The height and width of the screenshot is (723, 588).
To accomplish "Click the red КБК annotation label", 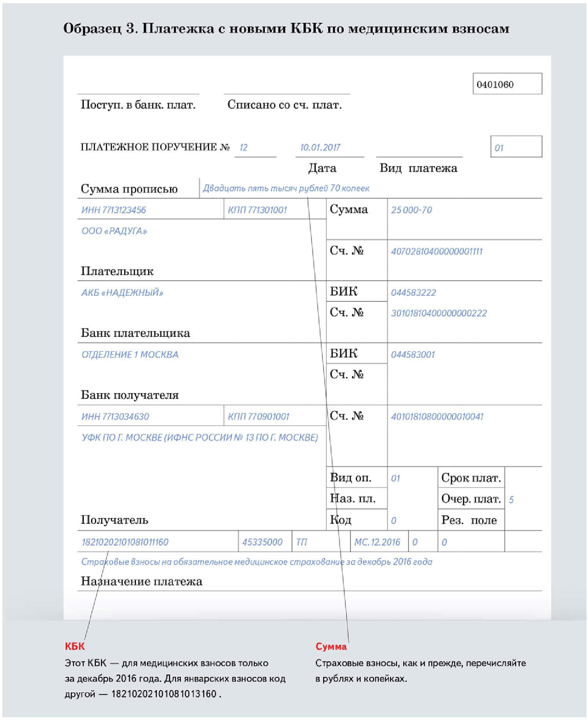I will coord(74,646).
